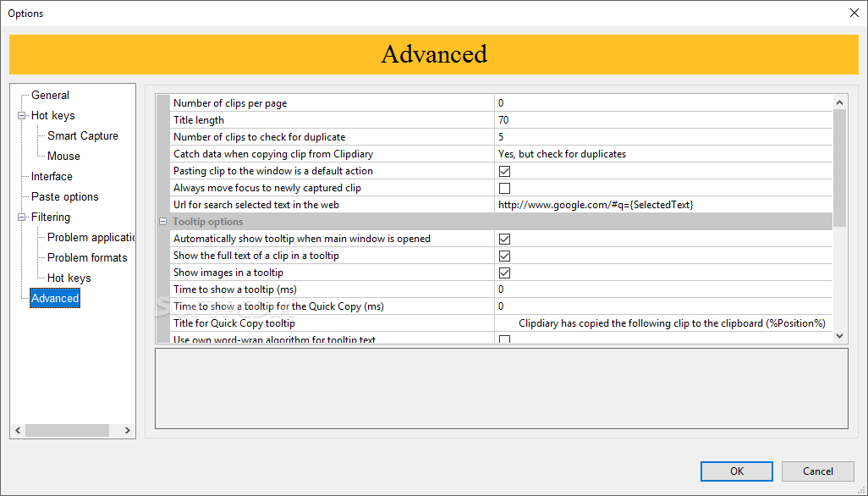Image resolution: width=868 pixels, height=496 pixels.
Task: Select the Filtering category
Action: click(51, 217)
